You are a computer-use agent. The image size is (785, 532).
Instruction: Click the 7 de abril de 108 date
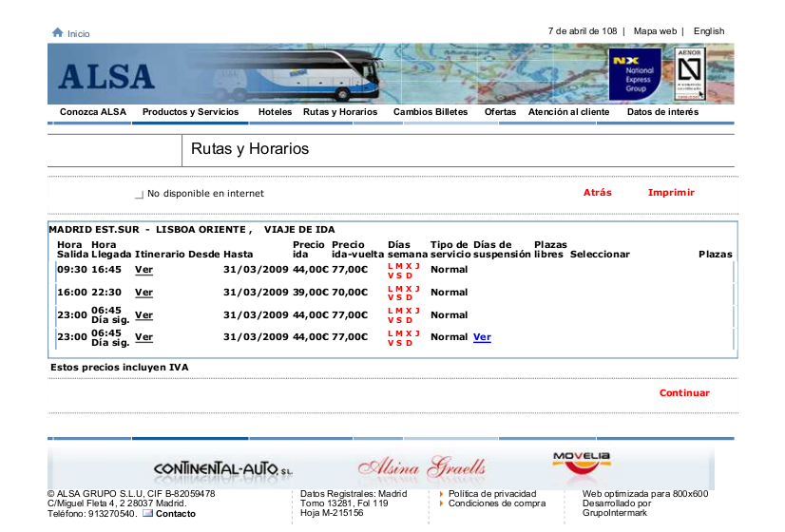point(583,31)
